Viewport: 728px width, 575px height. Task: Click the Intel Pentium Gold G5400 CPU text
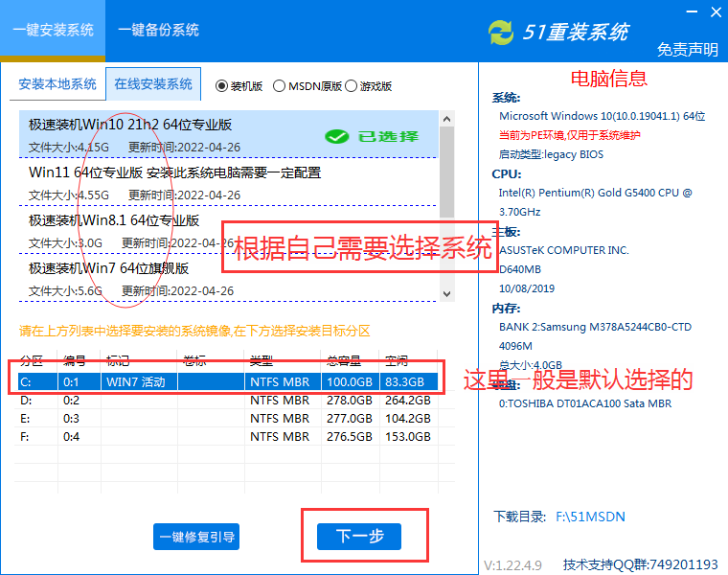[595, 202]
